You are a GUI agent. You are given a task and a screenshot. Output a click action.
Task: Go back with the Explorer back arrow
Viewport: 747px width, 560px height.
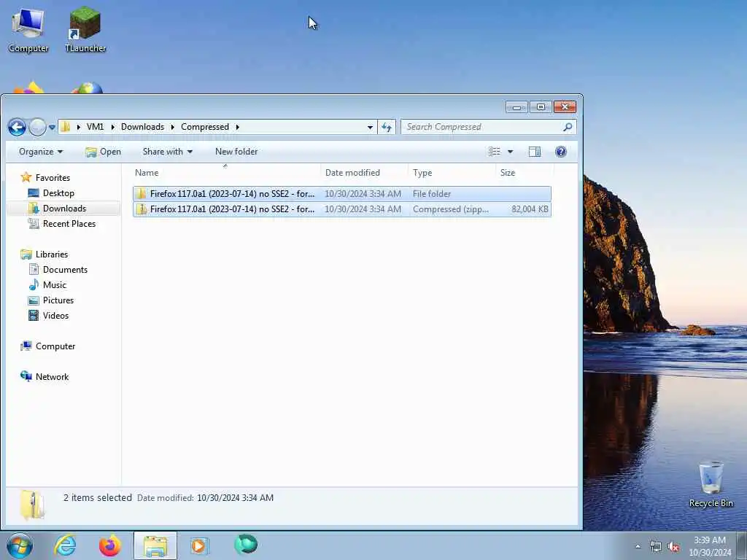18,127
